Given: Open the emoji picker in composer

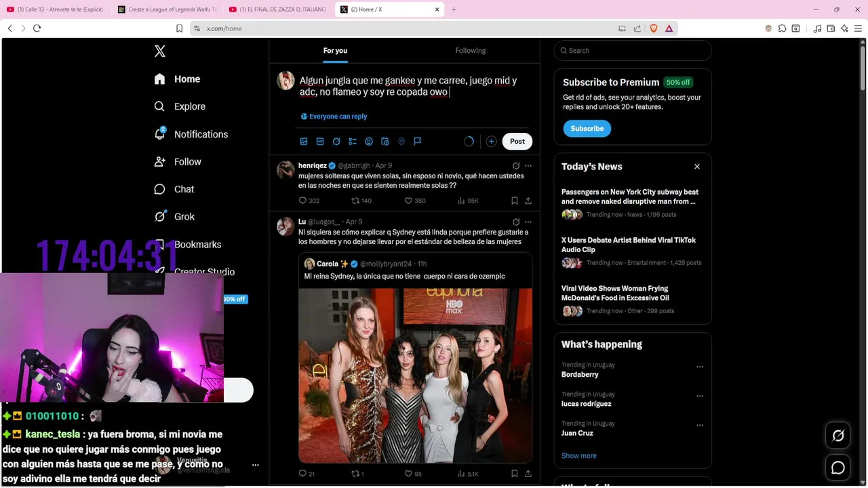Looking at the screenshot, I should click(369, 142).
